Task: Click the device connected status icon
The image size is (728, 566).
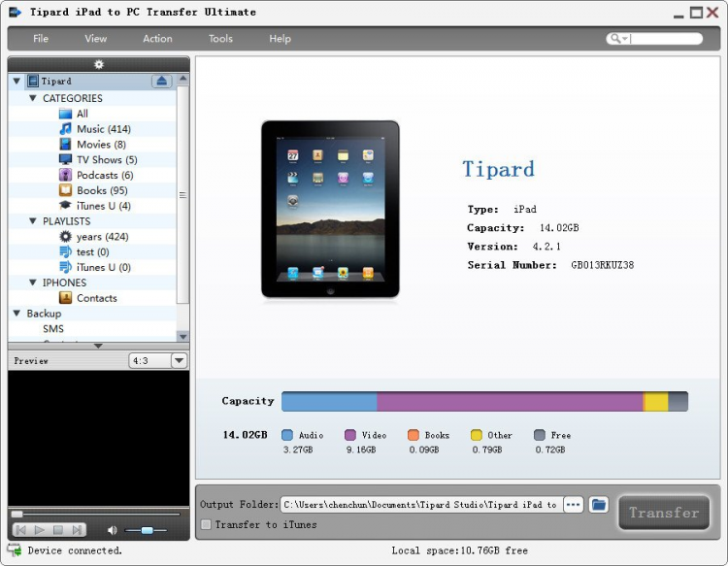Action: click(x=15, y=550)
